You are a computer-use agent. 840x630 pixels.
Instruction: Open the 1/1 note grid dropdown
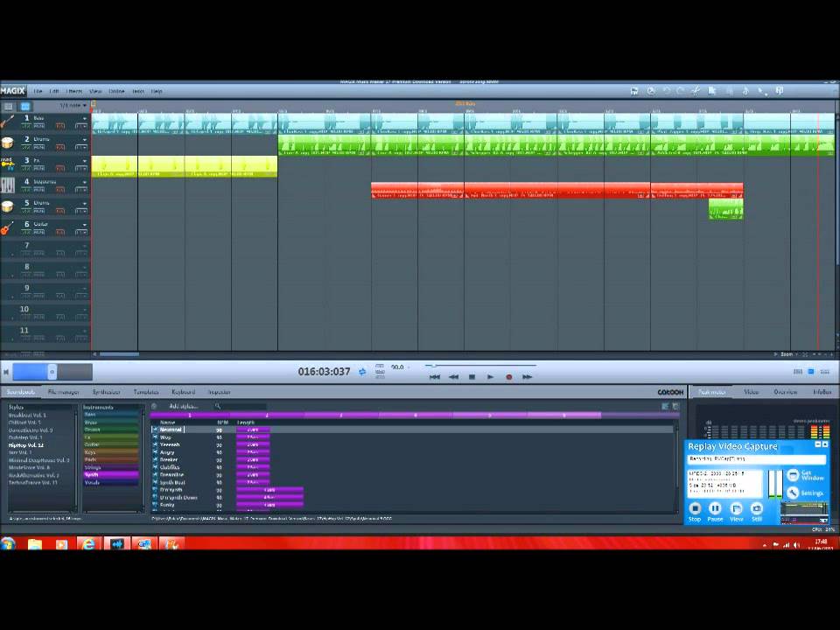(73, 106)
